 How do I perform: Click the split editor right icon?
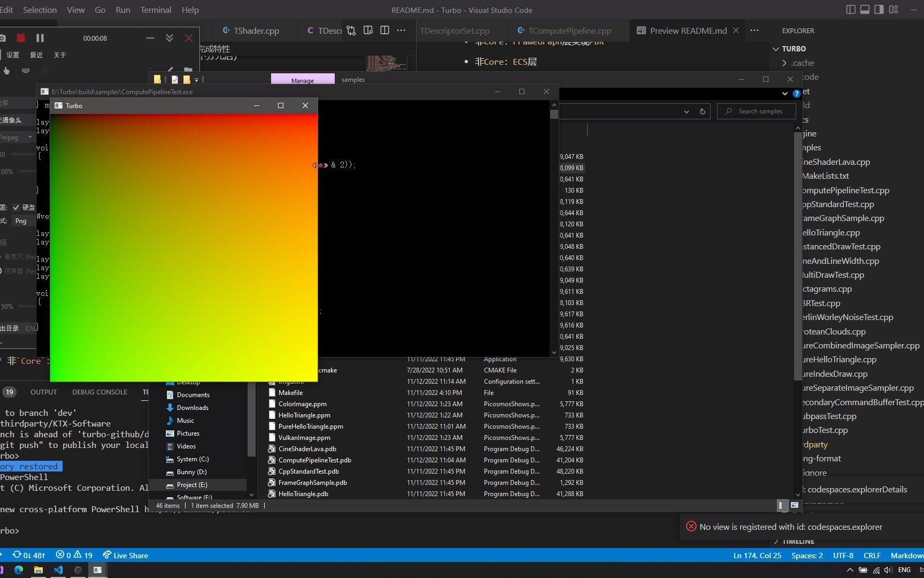pyautogui.click(x=384, y=31)
